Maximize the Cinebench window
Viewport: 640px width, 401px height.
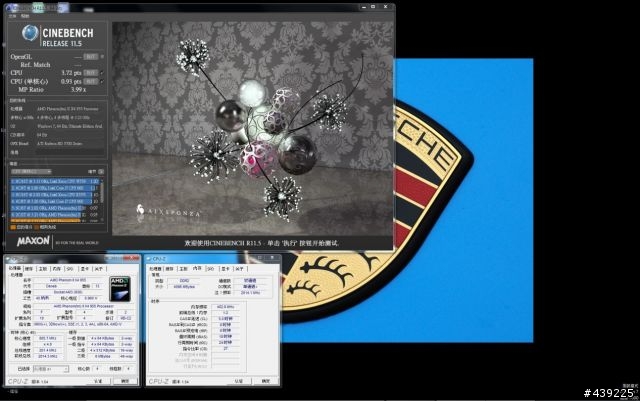coord(373,7)
